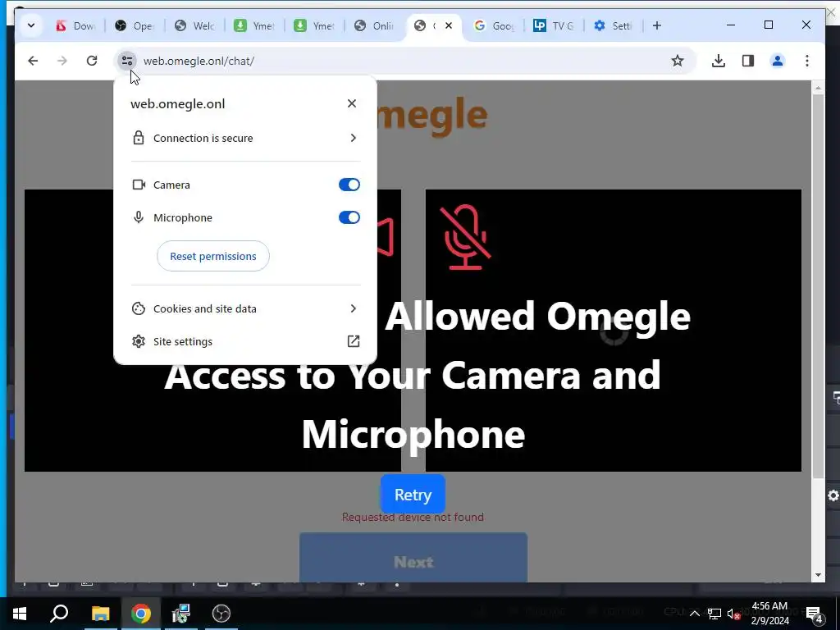Show hidden system tray icons

pyautogui.click(x=694, y=614)
